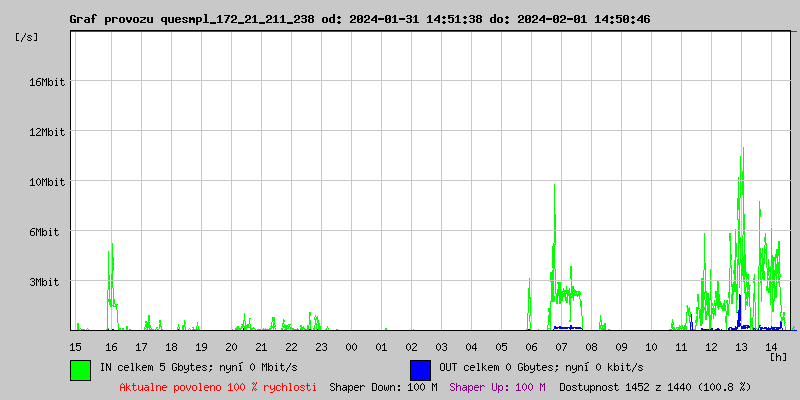
Task: Click the hour 23 marker on x-axis
Action: pos(321,346)
